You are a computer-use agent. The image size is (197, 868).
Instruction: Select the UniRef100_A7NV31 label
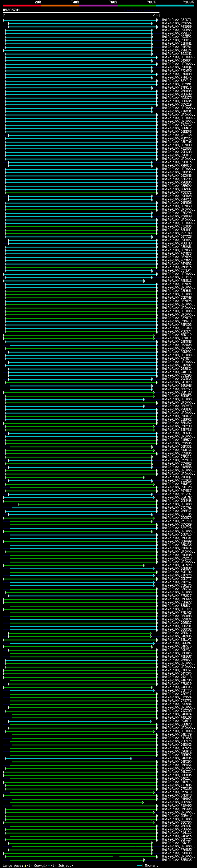[177, 111]
